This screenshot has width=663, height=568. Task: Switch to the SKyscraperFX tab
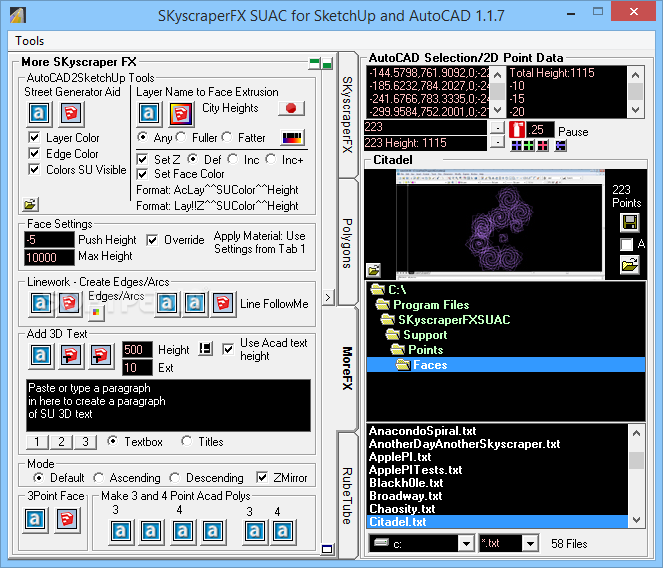pyautogui.click(x=347, y=115)
